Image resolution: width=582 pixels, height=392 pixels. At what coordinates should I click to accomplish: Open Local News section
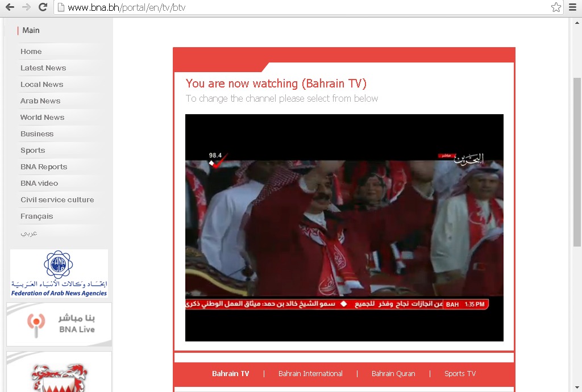42,85
